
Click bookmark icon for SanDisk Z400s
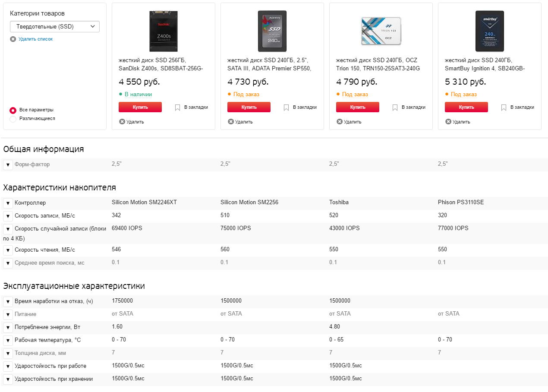177,107
